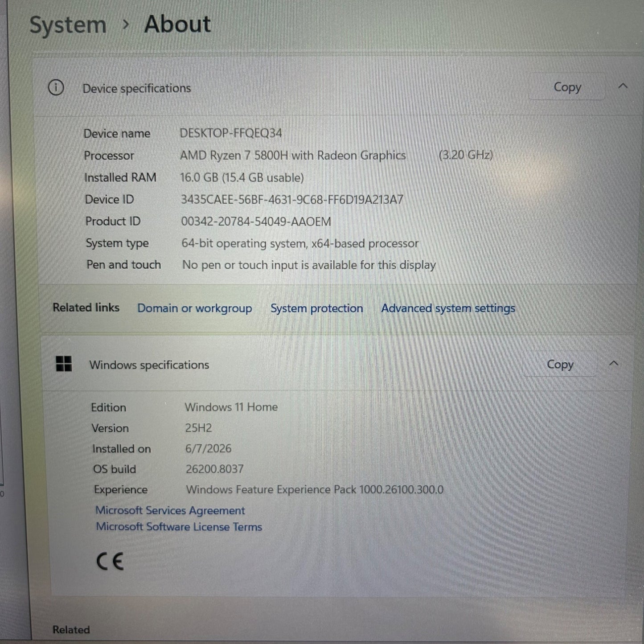Click the Version label
The image size is (644, 644).
110,428
